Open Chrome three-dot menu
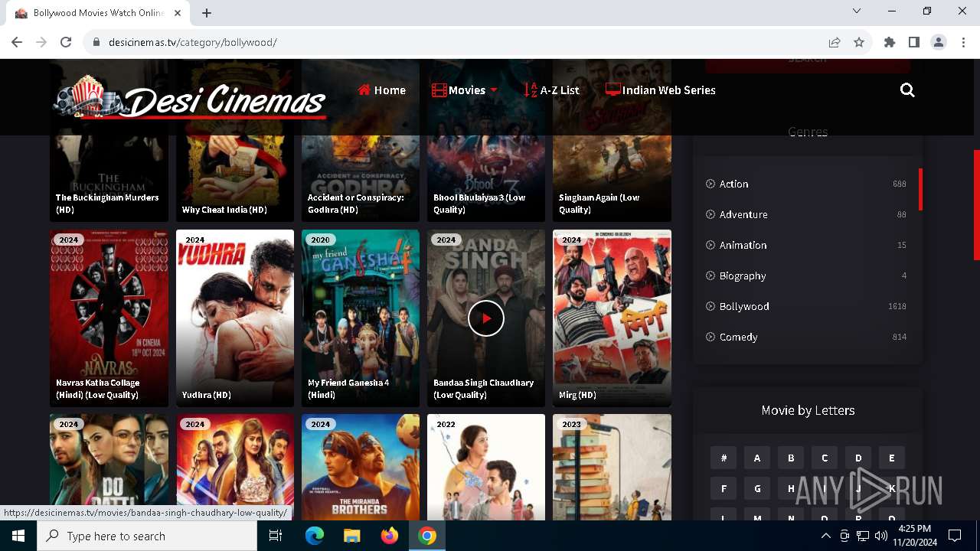The height and width of the screenshot is (551, 980). [962, 42]
